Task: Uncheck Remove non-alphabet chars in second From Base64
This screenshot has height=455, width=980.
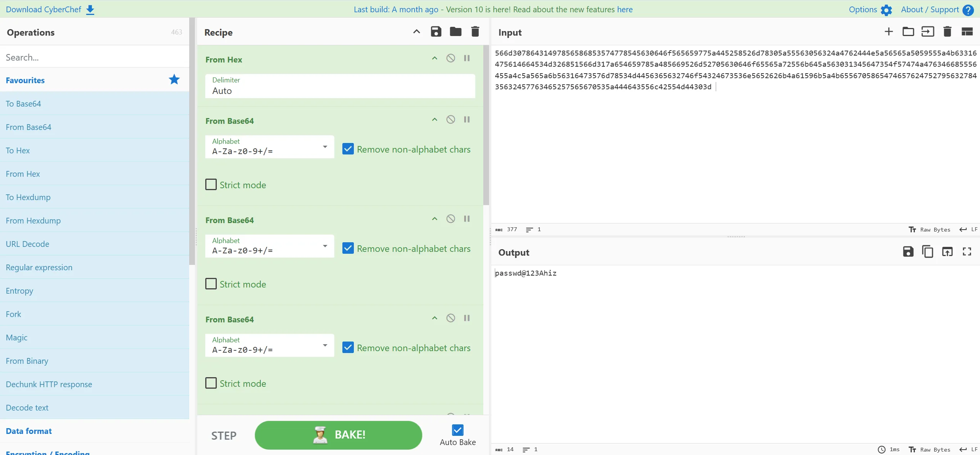Action: point(348,248)
